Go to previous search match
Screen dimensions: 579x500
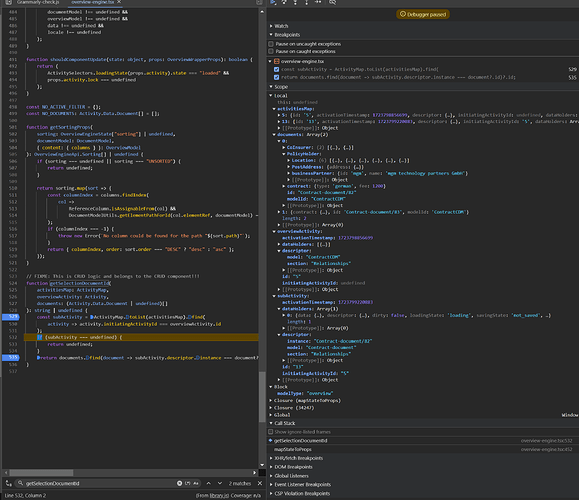pyautogui.click(x=209, y=483)
